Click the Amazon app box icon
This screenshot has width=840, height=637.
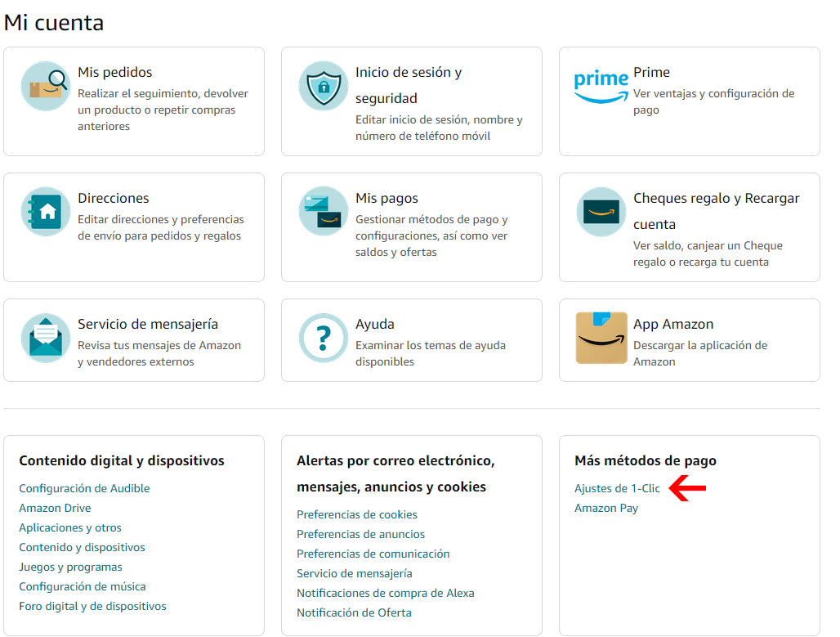click(x=601, y=338)
